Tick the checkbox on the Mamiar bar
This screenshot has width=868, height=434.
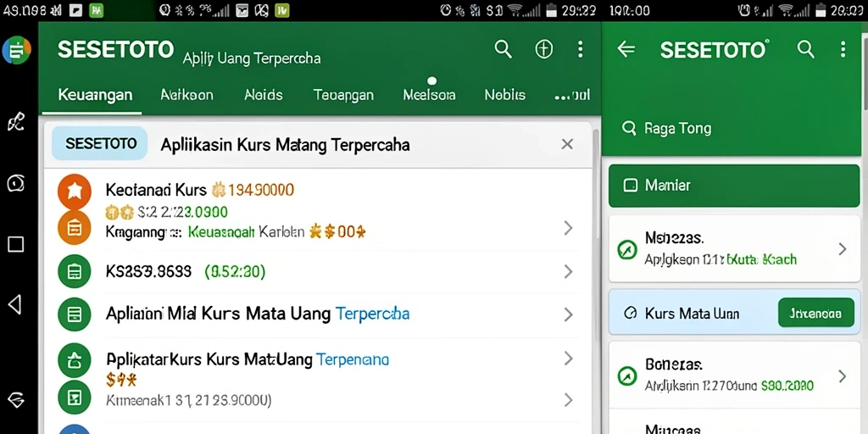(630, 186)
